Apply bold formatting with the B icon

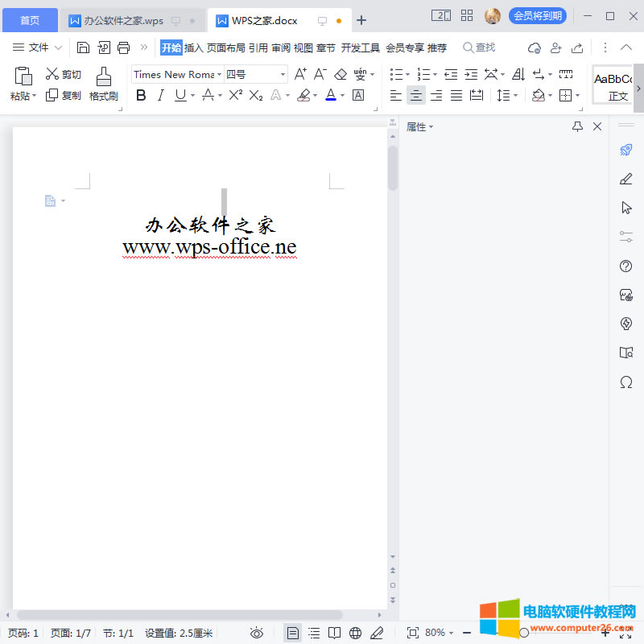coord(141,95)
